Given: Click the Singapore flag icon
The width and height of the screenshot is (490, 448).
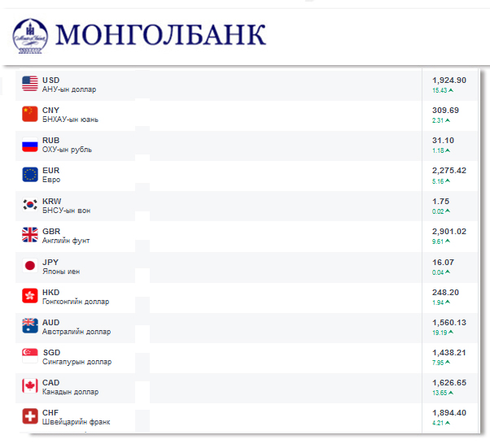Looking at the screenshot, I should coord(30,356).
